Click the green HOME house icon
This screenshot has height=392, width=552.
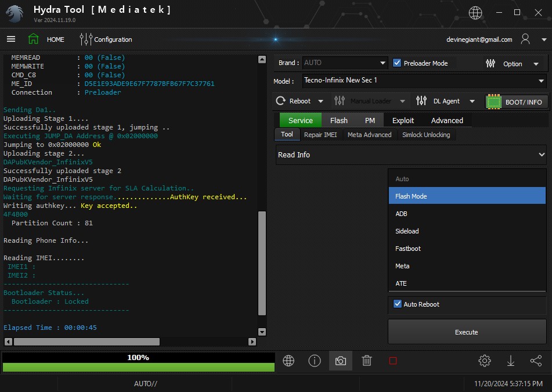34,39
